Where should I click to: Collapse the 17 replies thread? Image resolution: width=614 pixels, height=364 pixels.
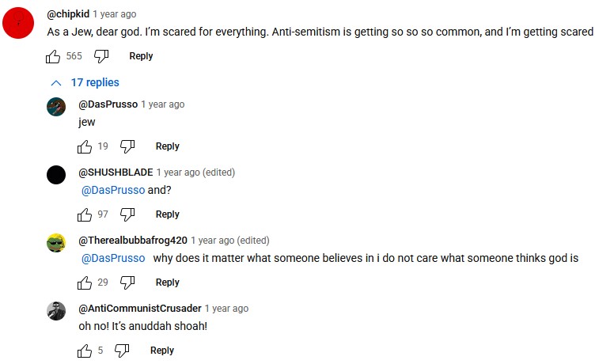(x=85, y=82)
